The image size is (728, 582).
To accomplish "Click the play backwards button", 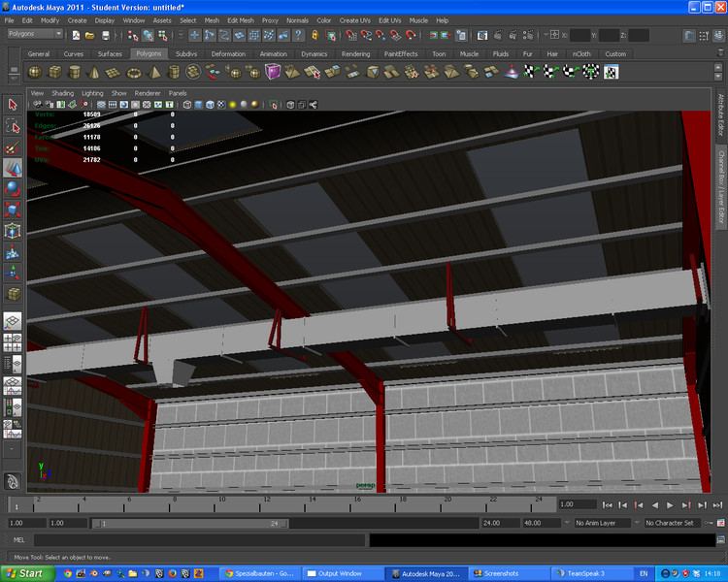I will pos(654,505).
